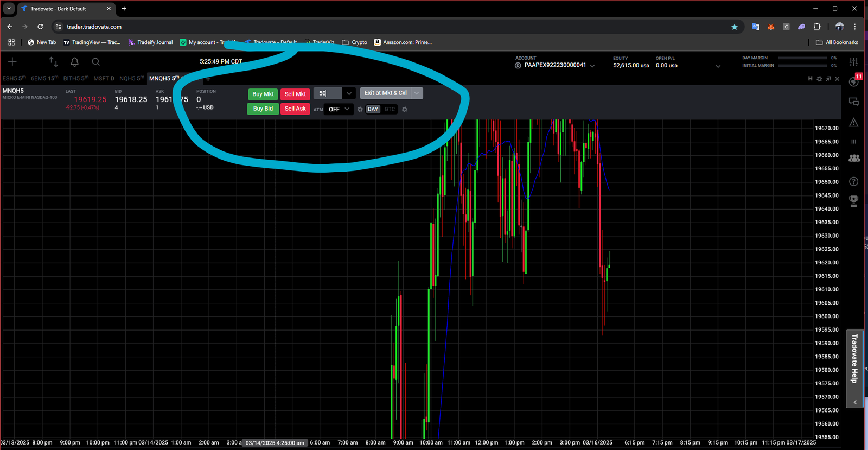Open the Tradeify Journal bookmark
This screenshot has height=450, width=868.
pyautogui.click(x=150, y=42)
